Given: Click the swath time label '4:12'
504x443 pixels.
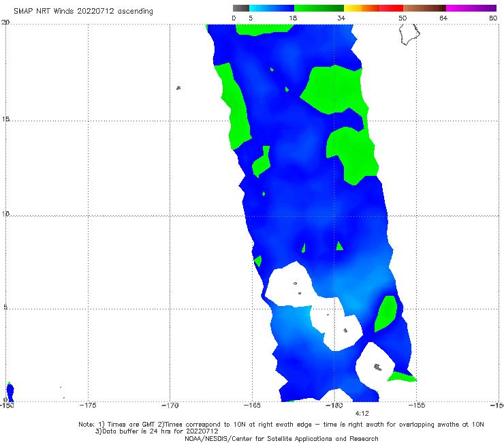Looking at the screenshot, I should click(x=362, y=414).
